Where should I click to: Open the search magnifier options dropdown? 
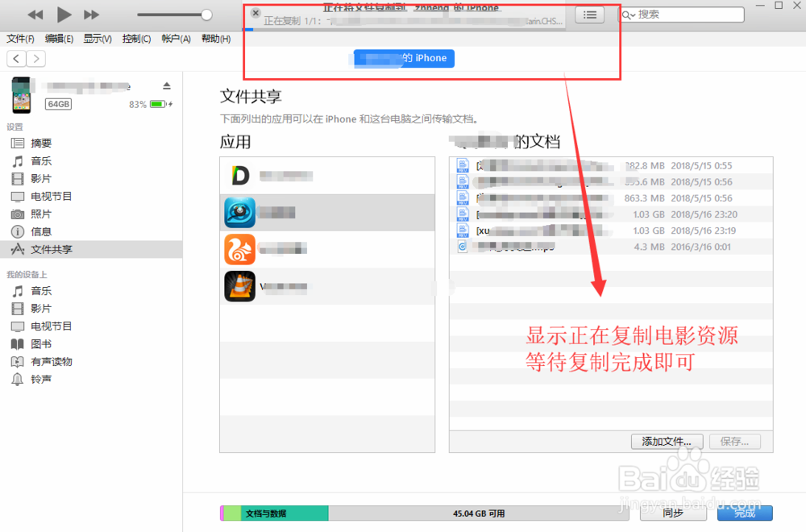(x=628, y=15)
